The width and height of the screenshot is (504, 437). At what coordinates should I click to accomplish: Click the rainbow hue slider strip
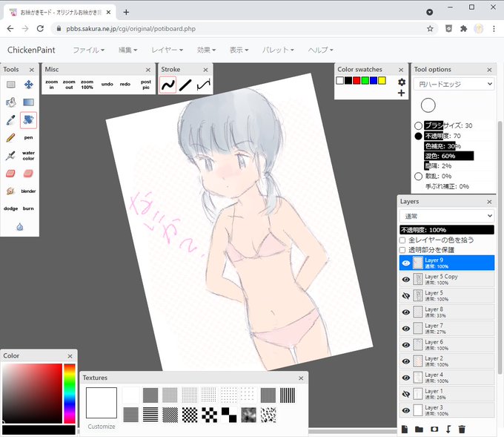(x=70, y=393)
